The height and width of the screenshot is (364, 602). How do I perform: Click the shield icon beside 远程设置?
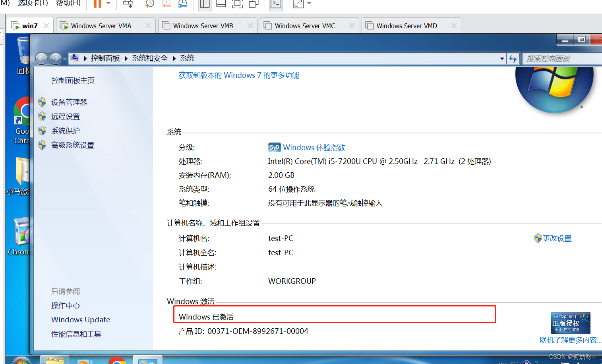pyautogui.click(x=42, y=116)
